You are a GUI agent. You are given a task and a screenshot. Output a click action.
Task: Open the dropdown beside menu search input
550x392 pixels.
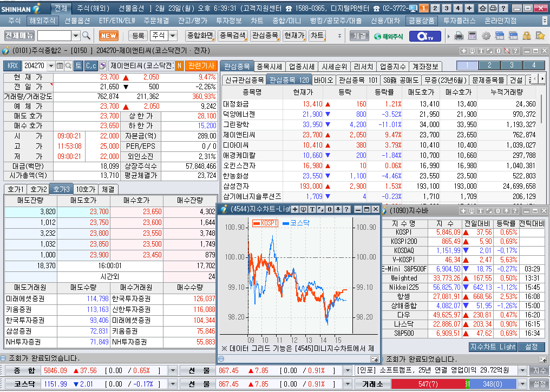click(x=76, y=35)
